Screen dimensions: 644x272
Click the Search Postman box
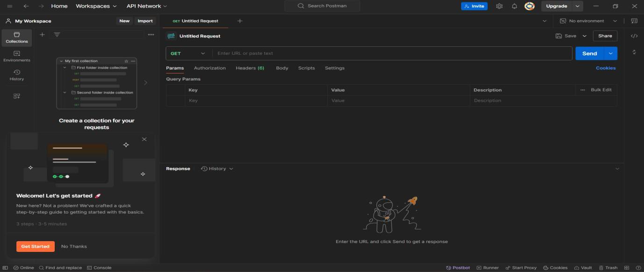click(322, 6)
